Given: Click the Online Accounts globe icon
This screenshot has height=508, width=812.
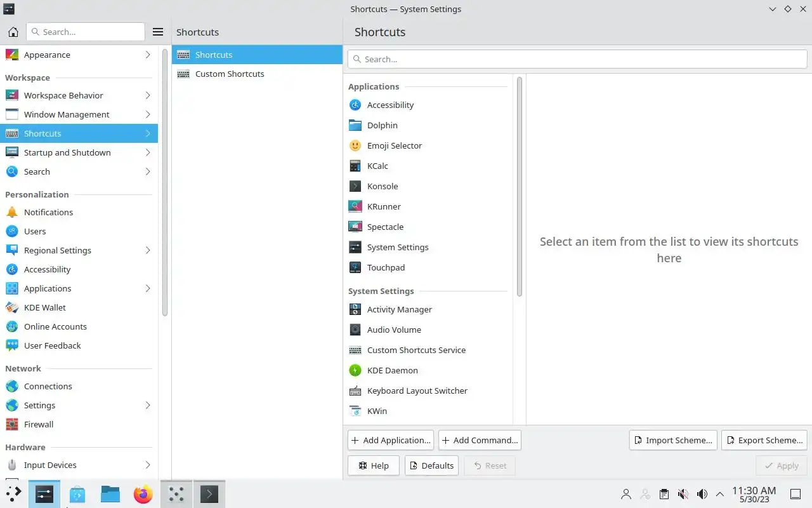Looking at the screenshot, I should coord(11,326).
